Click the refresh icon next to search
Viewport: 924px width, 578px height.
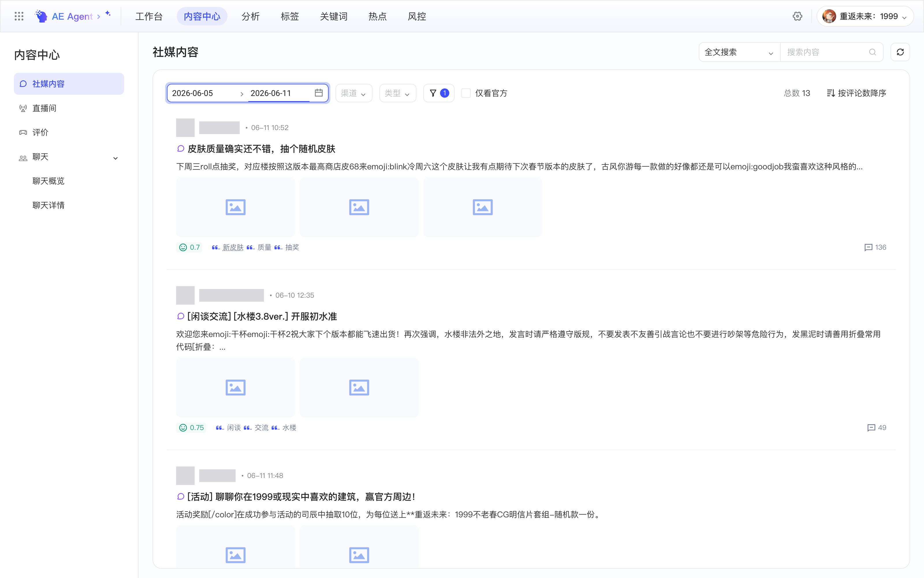point(900,52)
